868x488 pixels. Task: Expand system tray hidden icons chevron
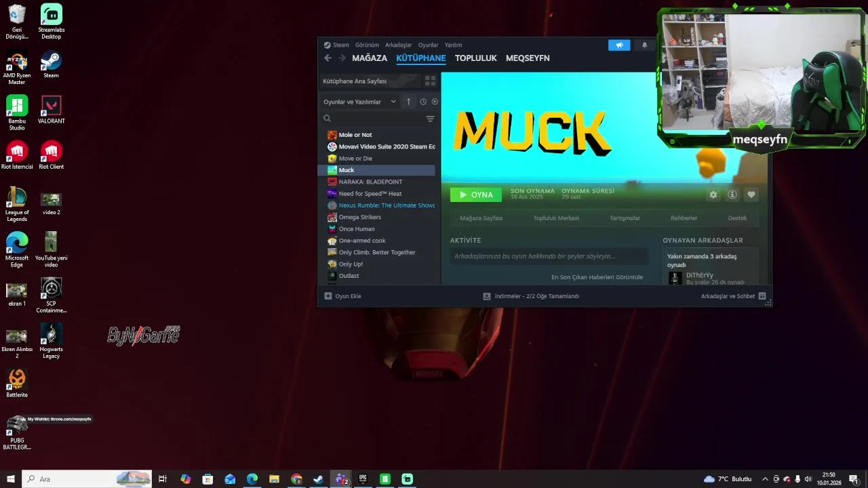coord(765,479)
